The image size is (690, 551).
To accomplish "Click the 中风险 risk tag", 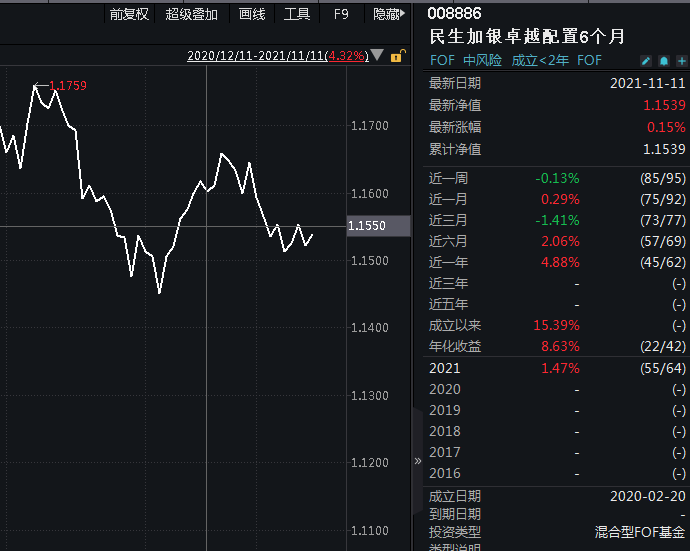I will (x=482, y=60).
